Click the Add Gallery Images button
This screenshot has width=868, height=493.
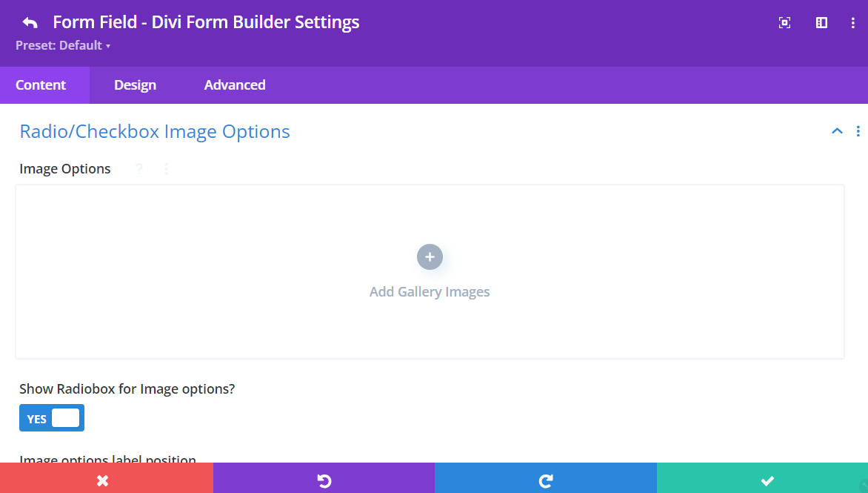(x=430, y=291)
